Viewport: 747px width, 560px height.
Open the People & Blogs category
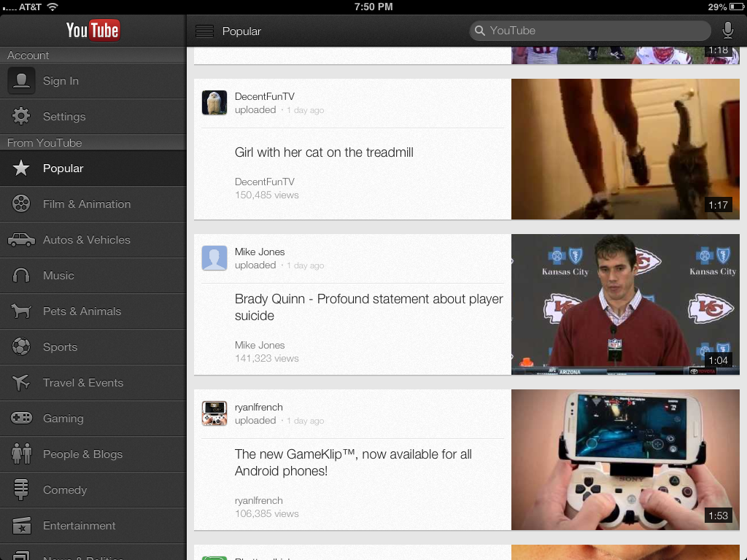(93, 454)
